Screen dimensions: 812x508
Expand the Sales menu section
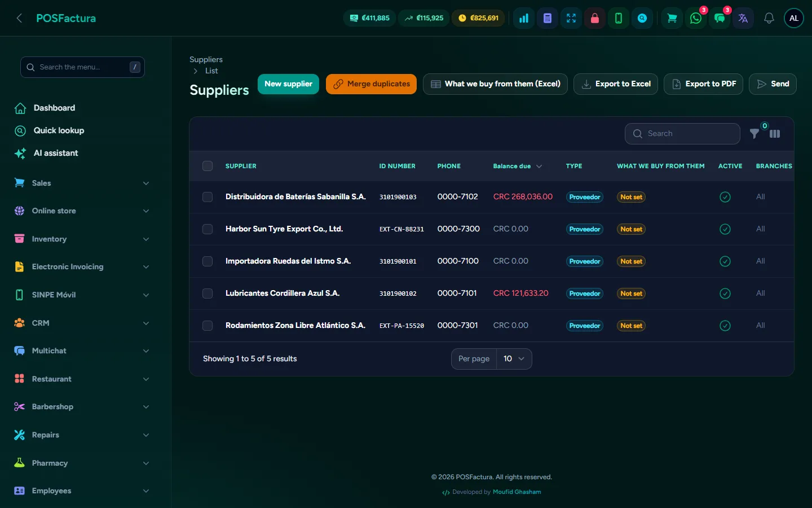tap(82, 183)
